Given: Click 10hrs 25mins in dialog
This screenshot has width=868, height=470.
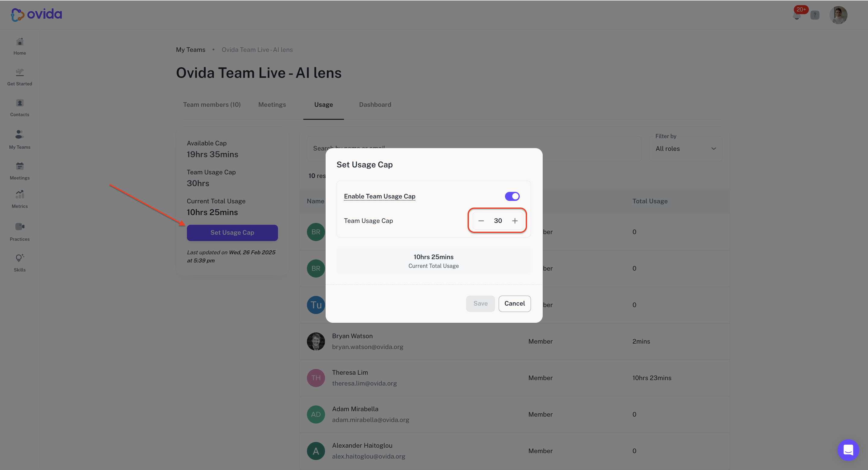Looking at the screenshot, I should pos(433,257).
